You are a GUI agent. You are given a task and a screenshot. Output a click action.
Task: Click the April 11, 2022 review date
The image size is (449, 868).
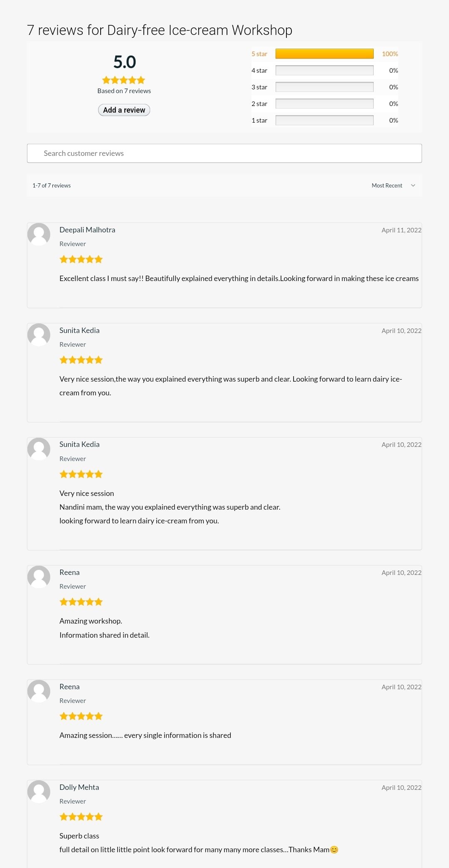(401, 230)
